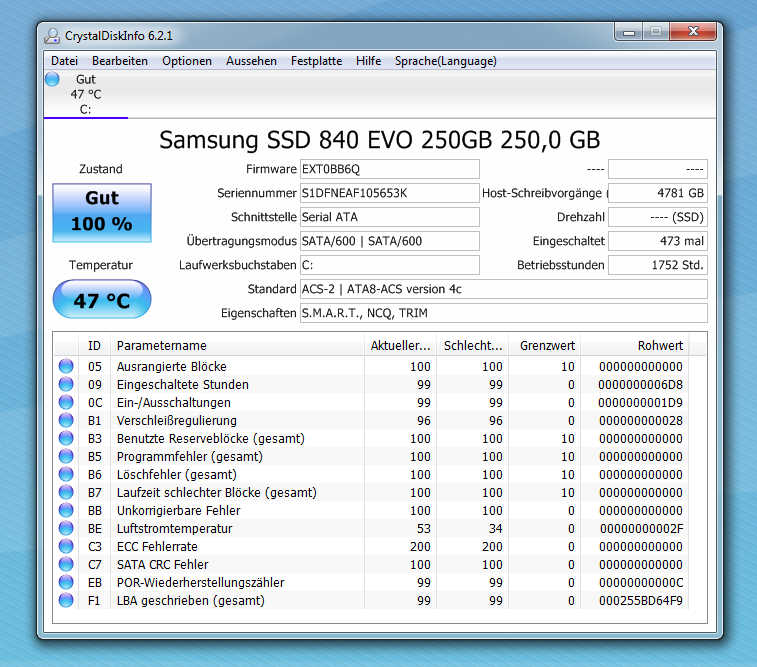Click status orb for ECC Fehlerrate row
The image size is (757, 667).
(x=66, y=546)
